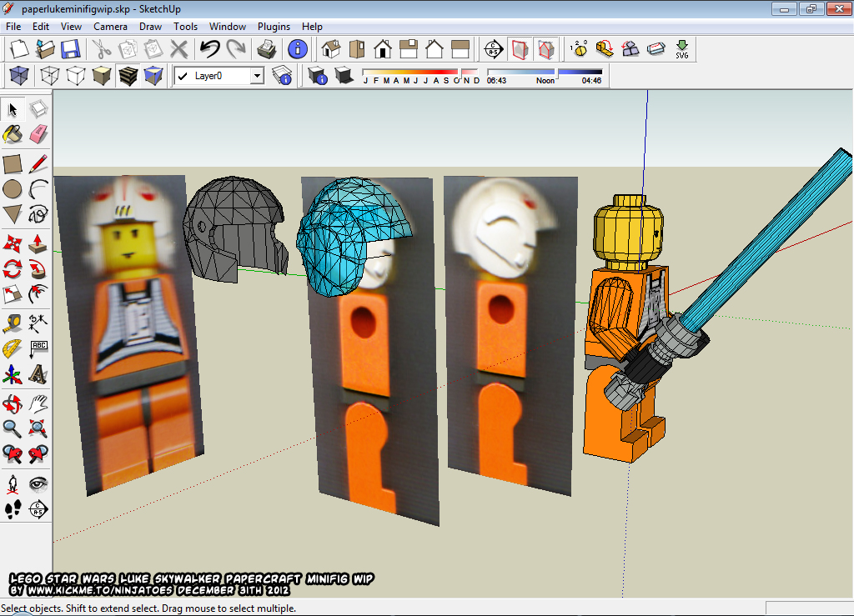Open Layer Manager icon
Screen dimensions: 854x616
coord(282,76)
